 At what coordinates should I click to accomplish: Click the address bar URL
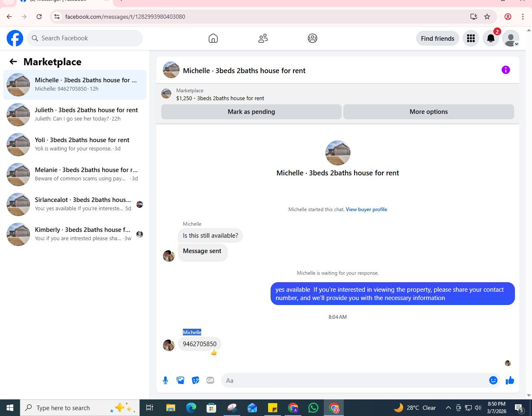click(125, 17)
